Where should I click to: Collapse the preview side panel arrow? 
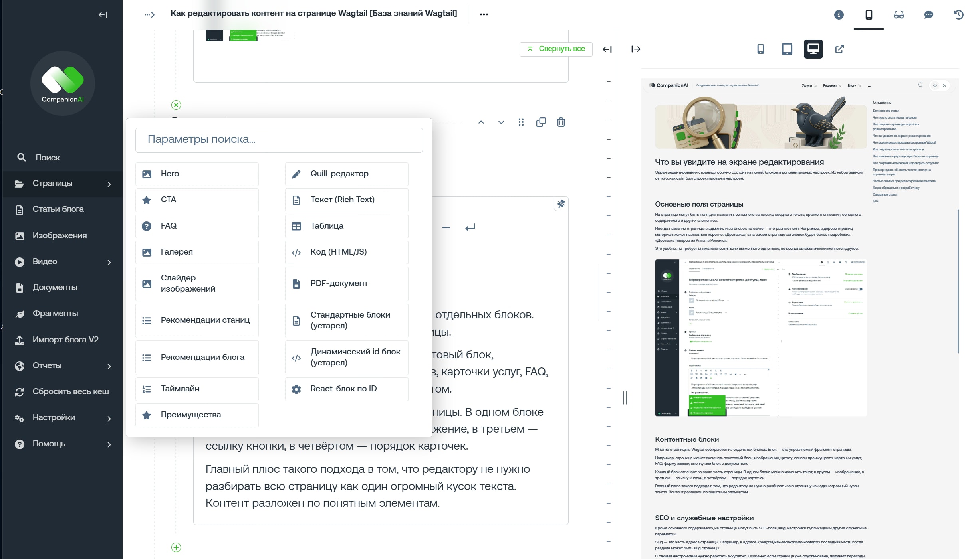(x=636, y=49)
